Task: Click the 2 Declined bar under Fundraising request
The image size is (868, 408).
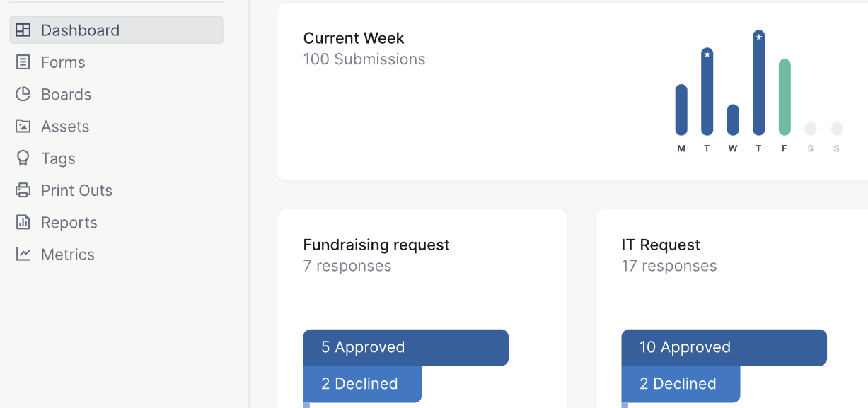Action: (x=362, y=384)
